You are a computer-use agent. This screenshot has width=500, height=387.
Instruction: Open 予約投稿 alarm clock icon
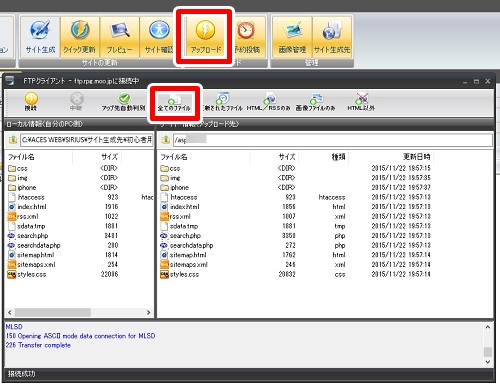[x=246, y=31]
